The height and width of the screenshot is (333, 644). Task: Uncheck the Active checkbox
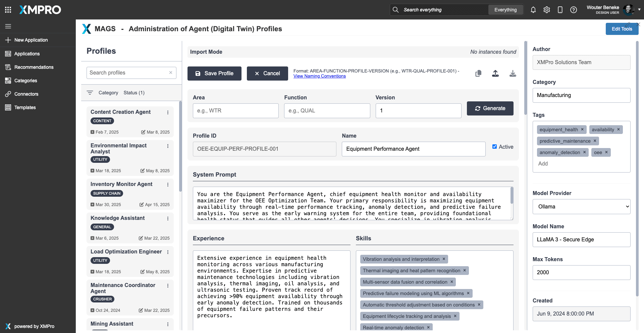point(494,147)
